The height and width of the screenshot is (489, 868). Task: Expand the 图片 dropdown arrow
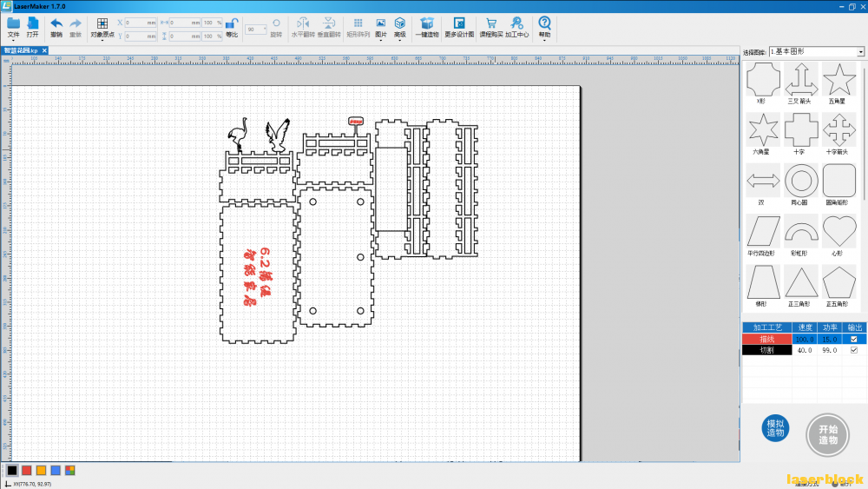[381, 40]
